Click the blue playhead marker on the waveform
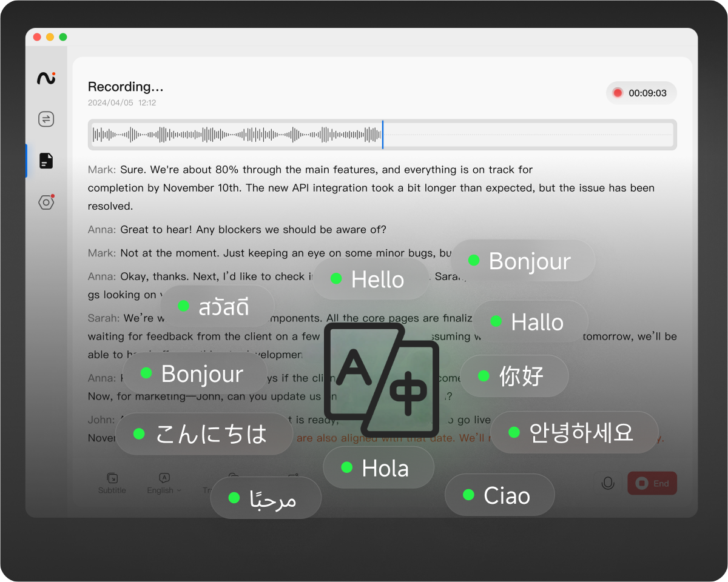Viewport: 728px width, 582px height. [x=383, y=134]
